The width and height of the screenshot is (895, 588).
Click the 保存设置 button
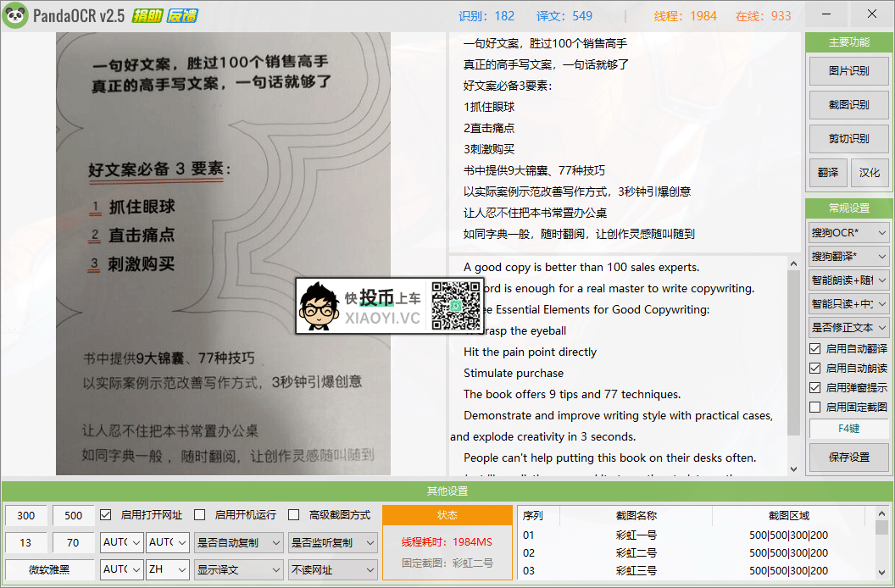coord(849,458)
